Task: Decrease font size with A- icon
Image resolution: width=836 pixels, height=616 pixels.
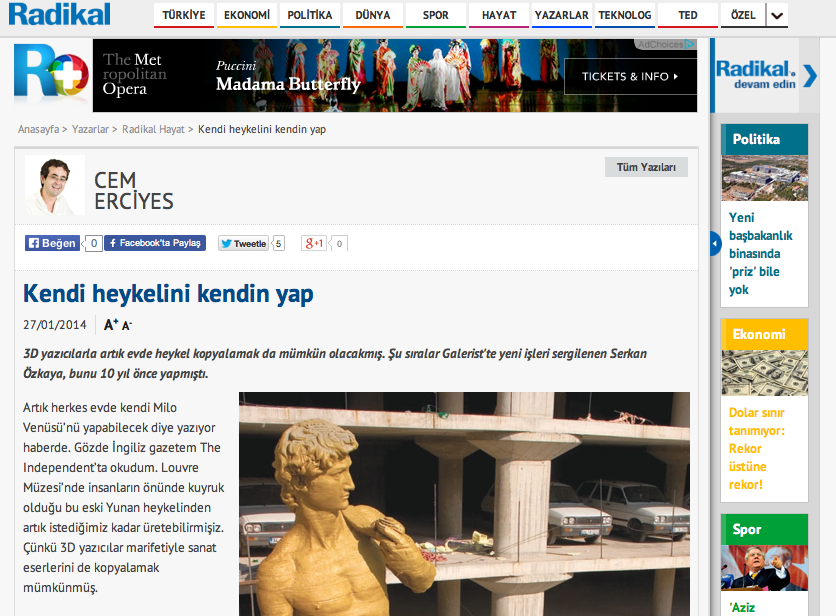Action: 127,325
